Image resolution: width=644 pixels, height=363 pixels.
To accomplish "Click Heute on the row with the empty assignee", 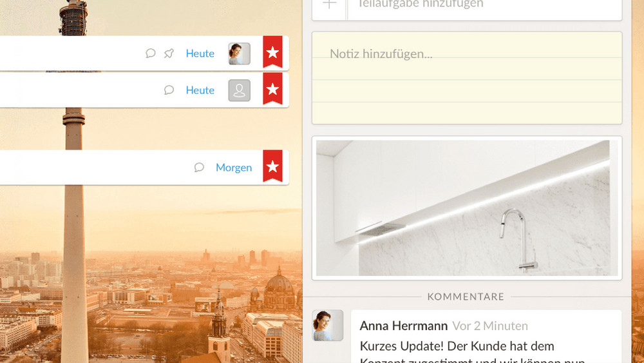I will tap(200, 90).
